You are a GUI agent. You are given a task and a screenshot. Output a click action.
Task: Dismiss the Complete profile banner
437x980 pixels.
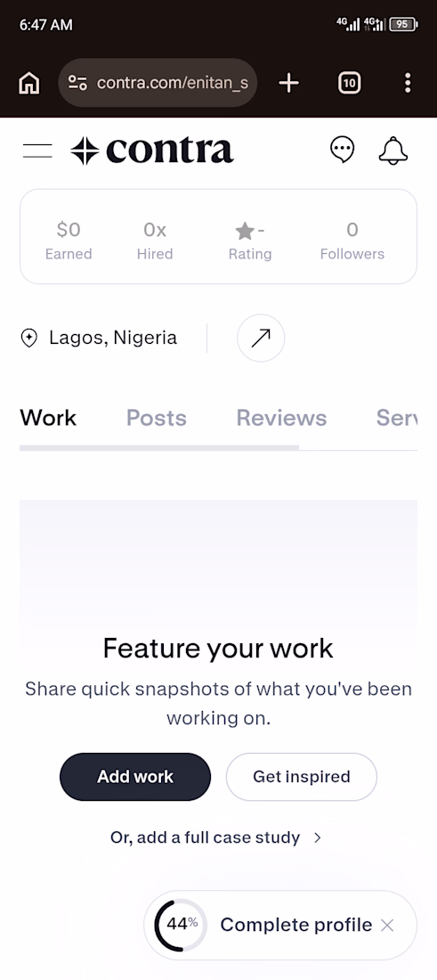coord(387,925)
